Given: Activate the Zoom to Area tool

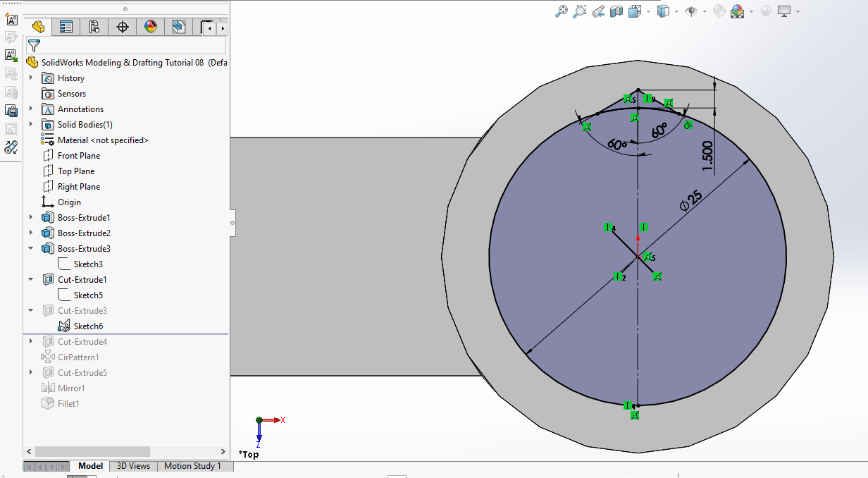Looking at the screenshot, I should (x=580, y=11).
